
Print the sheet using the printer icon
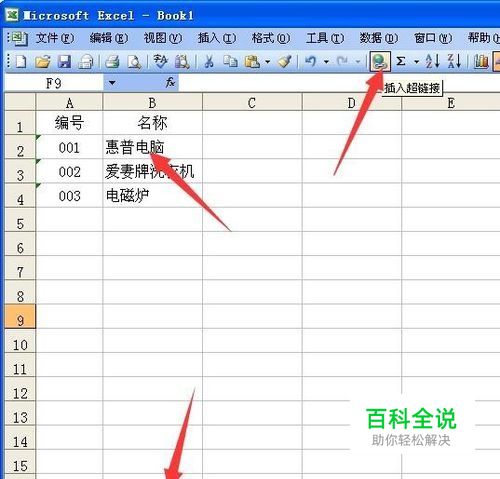click(x=112, y=62)
